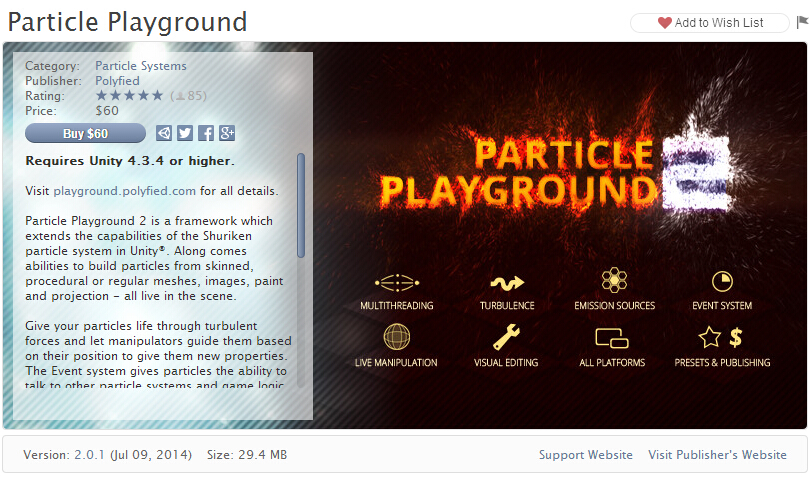Click the Particle Playground page heading
The height and width of the screenshot is (477, 810).
point(127,22)
